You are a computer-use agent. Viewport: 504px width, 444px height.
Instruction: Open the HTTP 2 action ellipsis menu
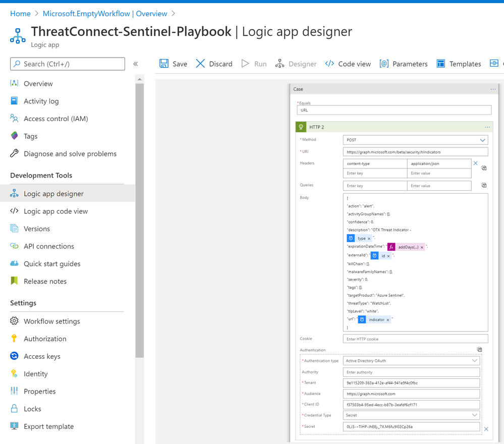(487, 127)
